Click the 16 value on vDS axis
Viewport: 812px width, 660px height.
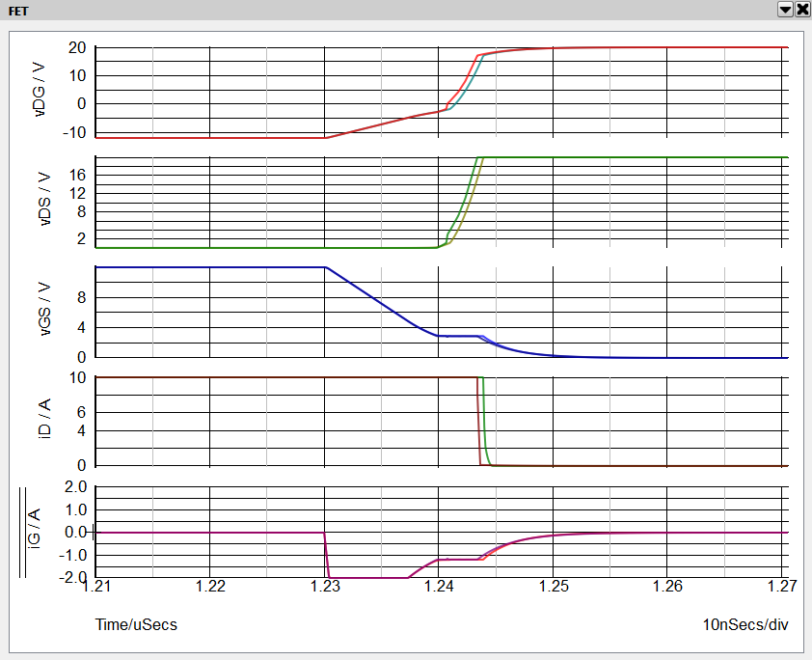click(79, 175)
